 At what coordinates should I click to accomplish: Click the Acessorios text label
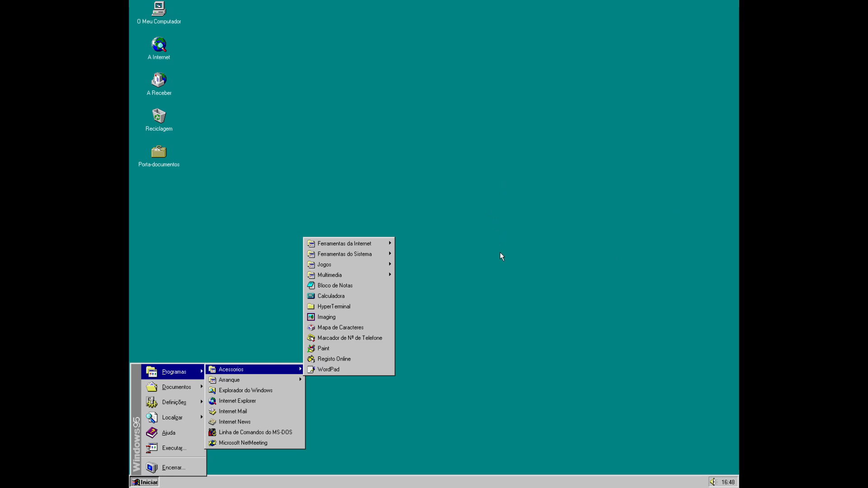(231, 370)
